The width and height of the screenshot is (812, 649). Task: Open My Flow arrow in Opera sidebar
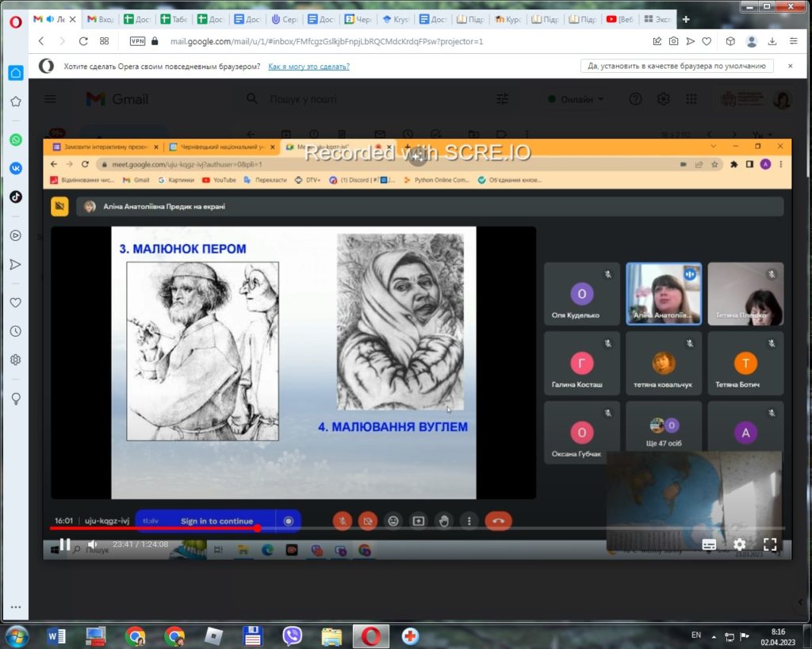[x=16, y=265]
